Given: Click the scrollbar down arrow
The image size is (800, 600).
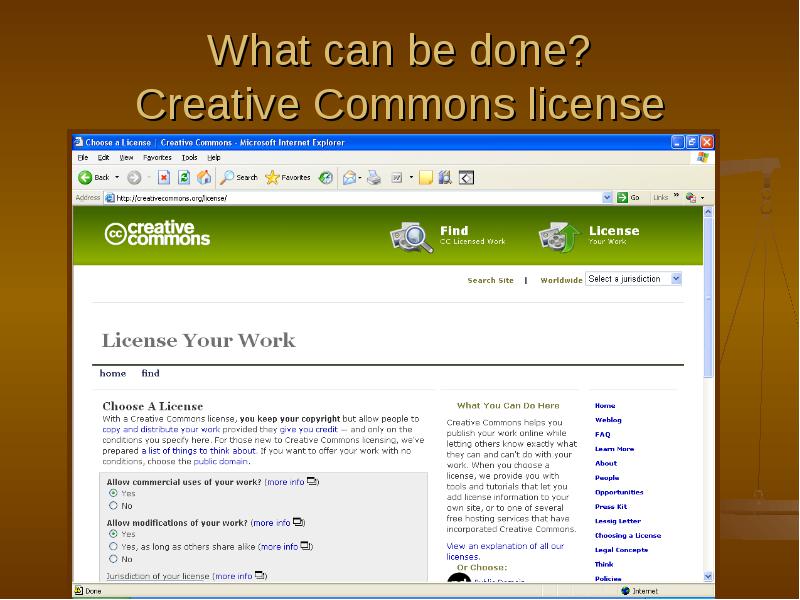Looking at the screenshot, I should [708, 577].
